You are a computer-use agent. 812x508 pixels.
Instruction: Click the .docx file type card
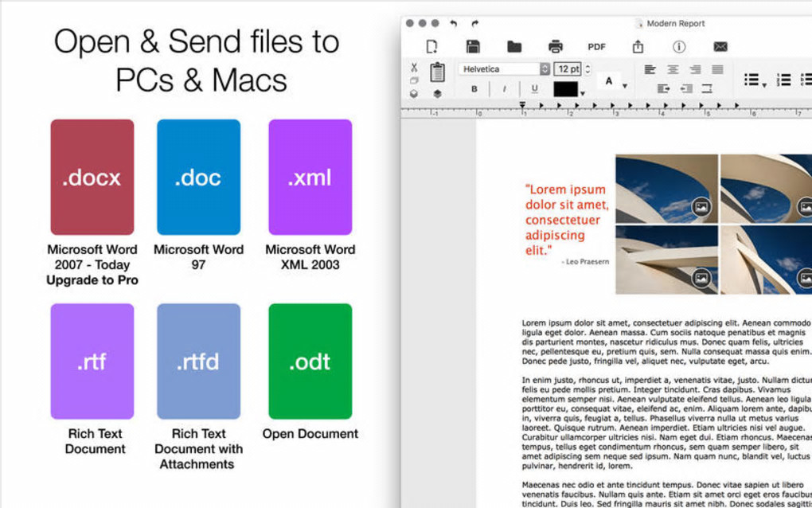point(92,177)
